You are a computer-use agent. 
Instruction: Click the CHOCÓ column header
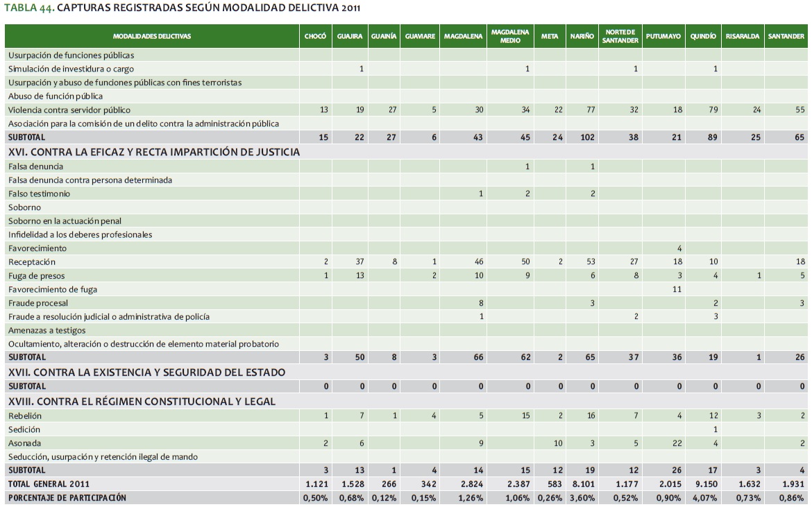[x=316, y=36]
